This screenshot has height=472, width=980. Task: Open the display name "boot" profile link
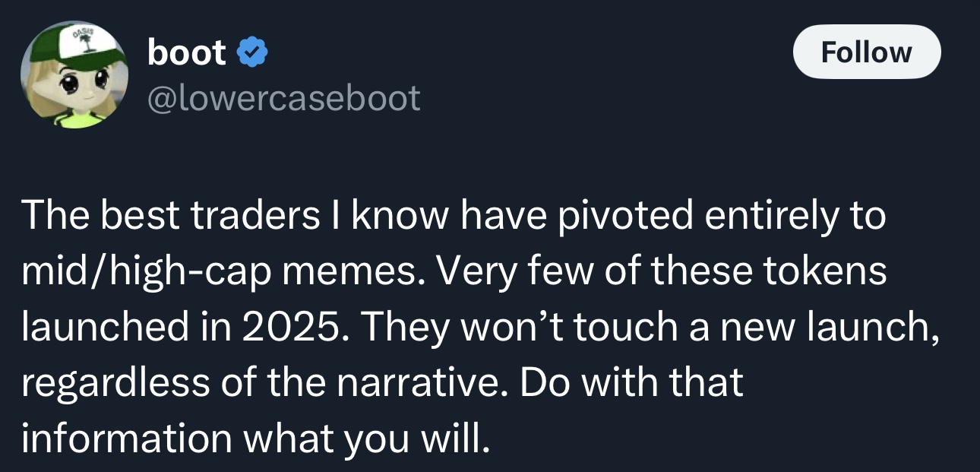(187, 52)
